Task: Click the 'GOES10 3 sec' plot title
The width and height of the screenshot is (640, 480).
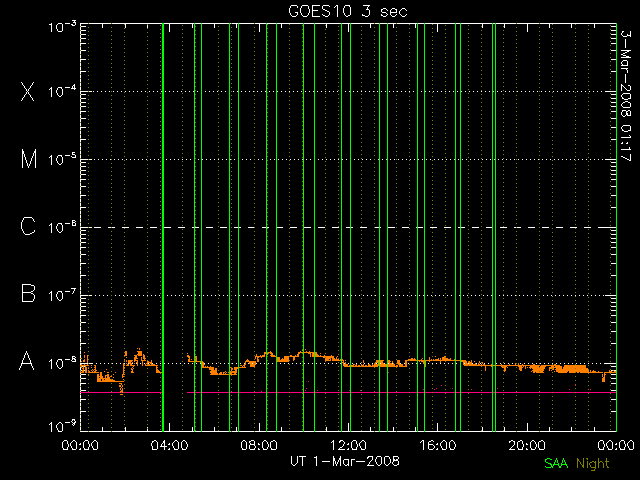Action: (348, 11)
